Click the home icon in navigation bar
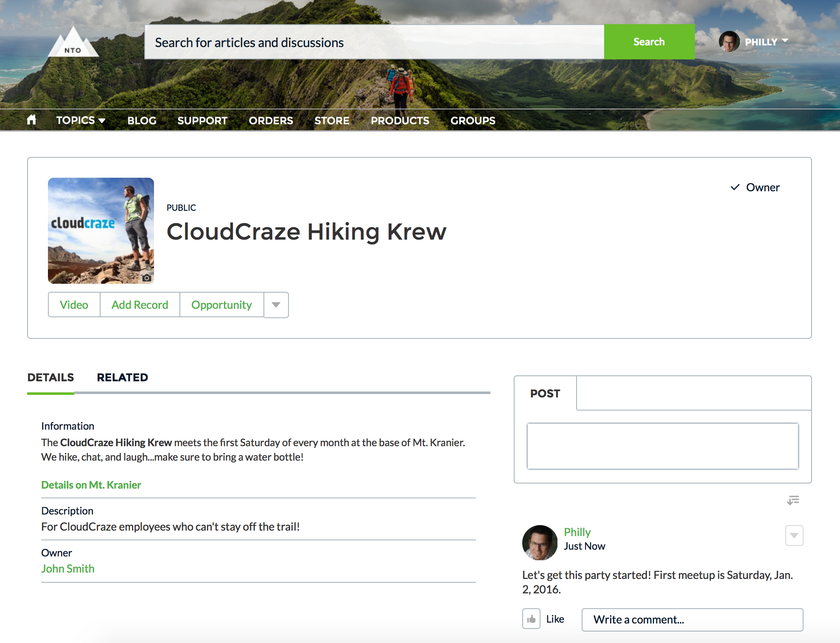 coord(31,120)
